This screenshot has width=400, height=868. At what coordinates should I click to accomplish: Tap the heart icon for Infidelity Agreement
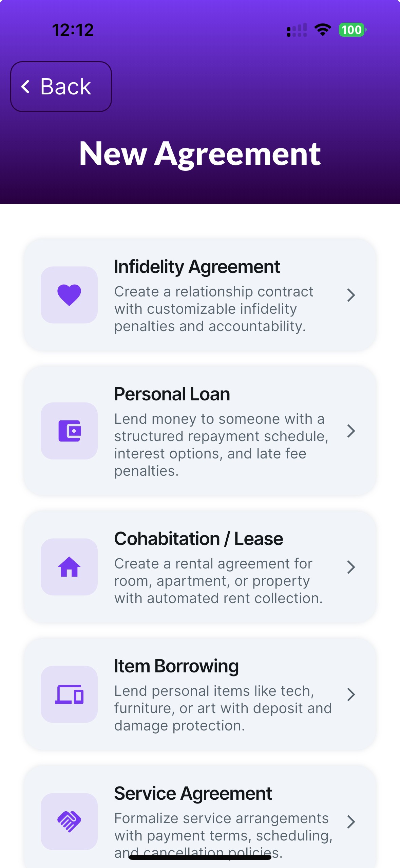tap(69, 295)
